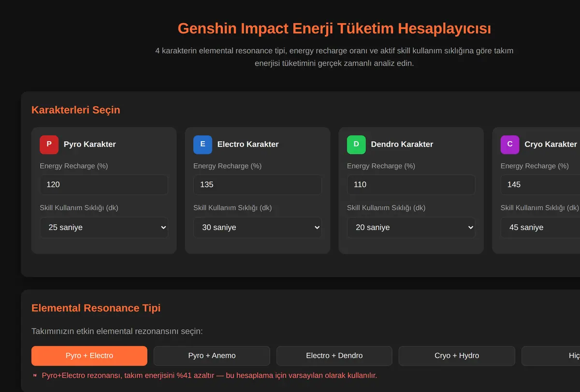Focus Dendro Energy Recharge field showing 110
Image resolution: width=580 pixels, height=392 pixels.
411,185
